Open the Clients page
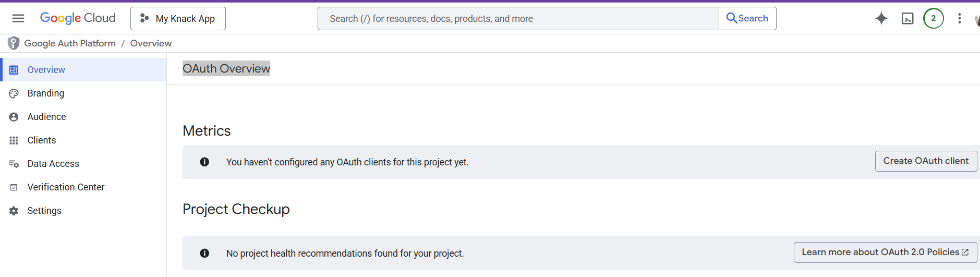Image resolution: width=980 pixels, height=277 pixels. coord(83,140)
